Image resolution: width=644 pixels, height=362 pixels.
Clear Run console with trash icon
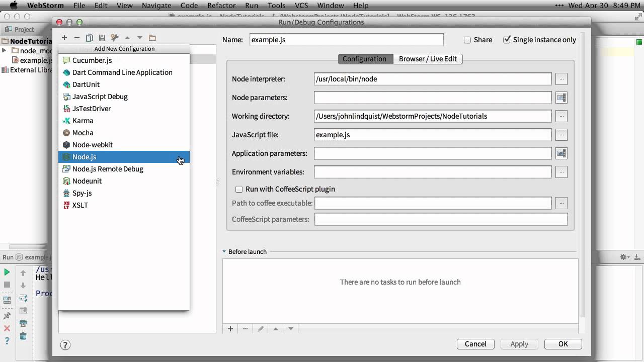click(x=23, y=336)
